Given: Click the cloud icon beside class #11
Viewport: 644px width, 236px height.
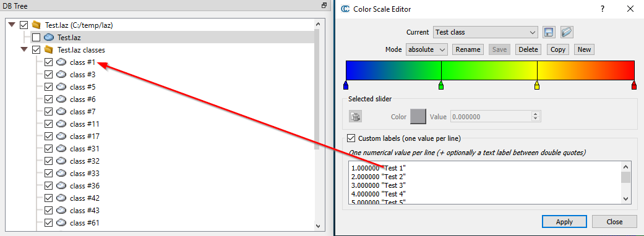Looking at the screenshot, I should (x=61, y=124).
